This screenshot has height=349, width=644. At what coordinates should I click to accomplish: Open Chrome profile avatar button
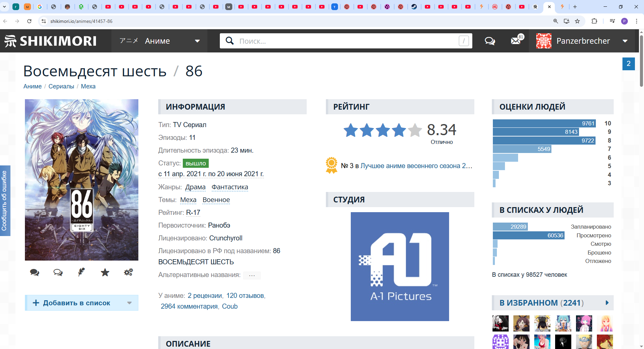pos(624,21)
